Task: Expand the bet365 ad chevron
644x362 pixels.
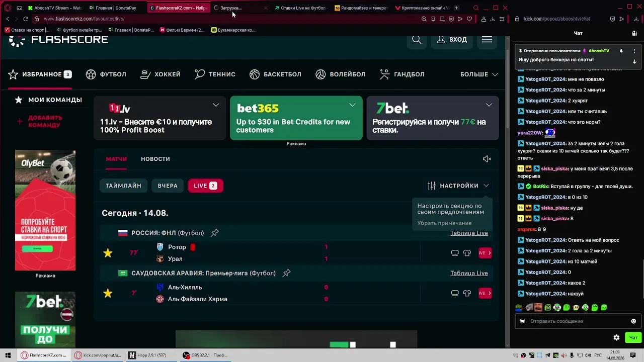Action: [x=352, y=105]
